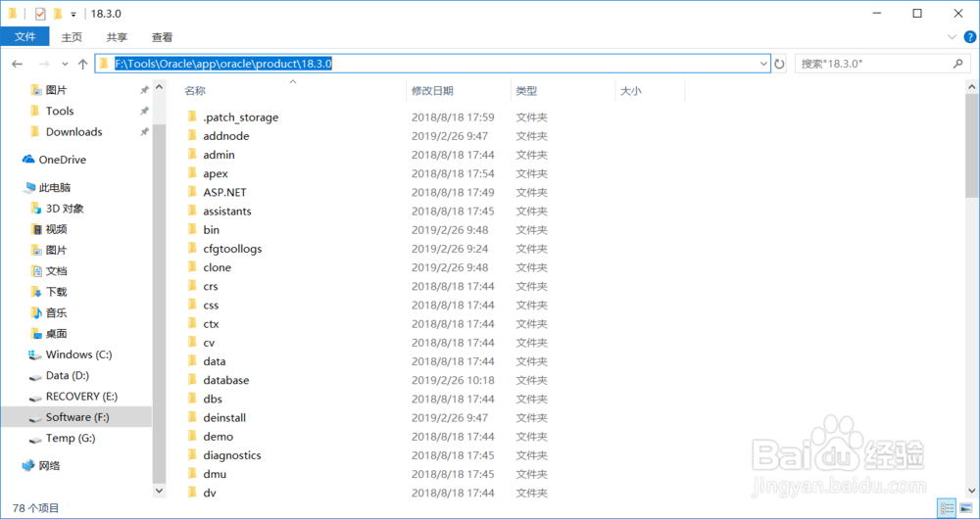Open 桌面 folder in the sidebar
Viewport: 980px width, 519px height.
(x=56, y=334)
